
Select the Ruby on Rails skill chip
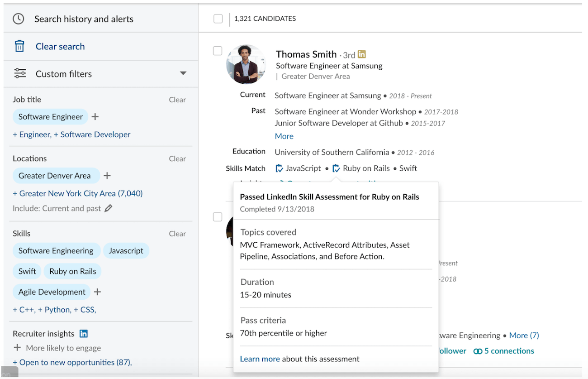(x=73, y=271)
